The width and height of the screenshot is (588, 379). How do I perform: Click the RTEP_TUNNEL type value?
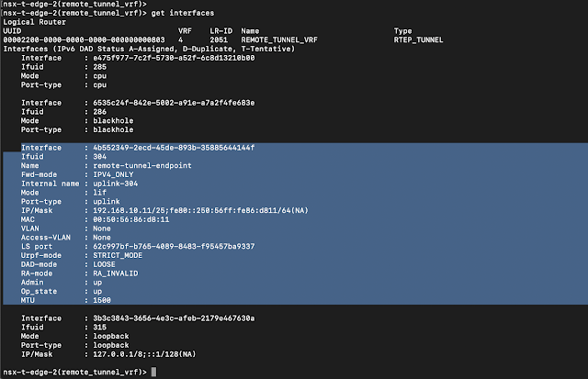coord(418,40)
